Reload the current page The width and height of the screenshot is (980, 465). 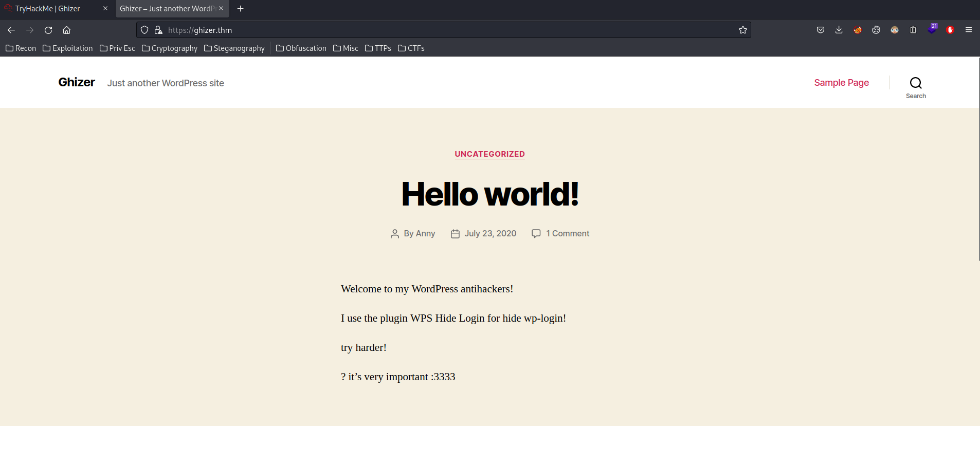click(48, 30)
